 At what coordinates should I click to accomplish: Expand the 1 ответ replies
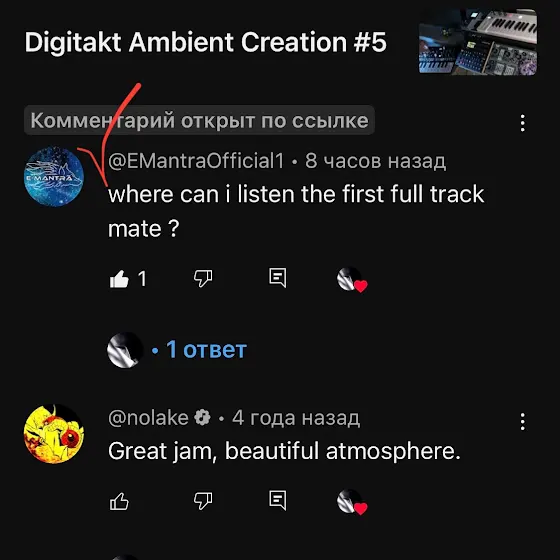pos(199,349)
